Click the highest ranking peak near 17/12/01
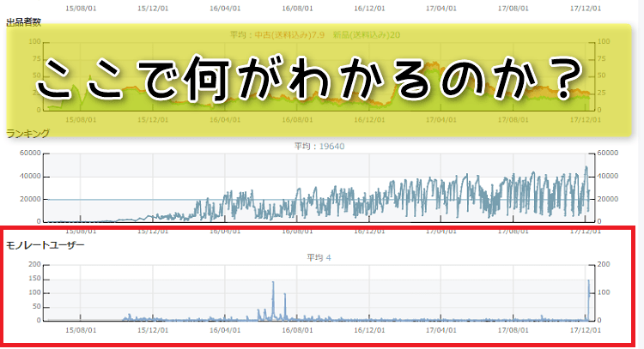 586,169
